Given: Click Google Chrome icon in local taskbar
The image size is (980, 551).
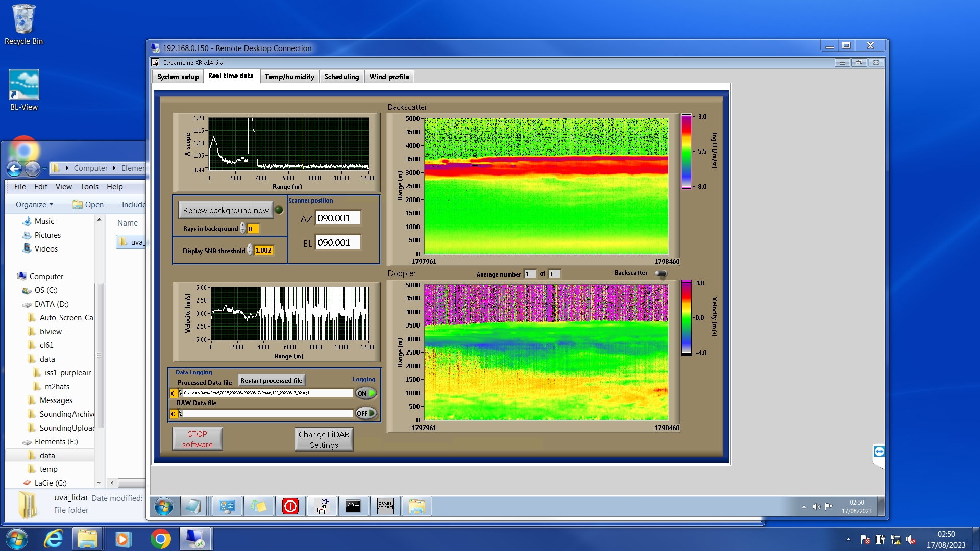Looking at the screenshot, I should click(160, 539).
